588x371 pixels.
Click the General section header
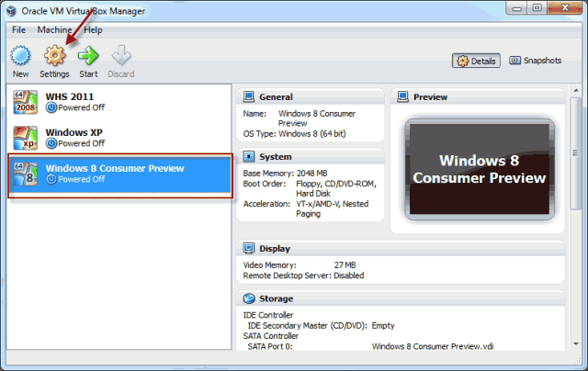tap(311, 97)
